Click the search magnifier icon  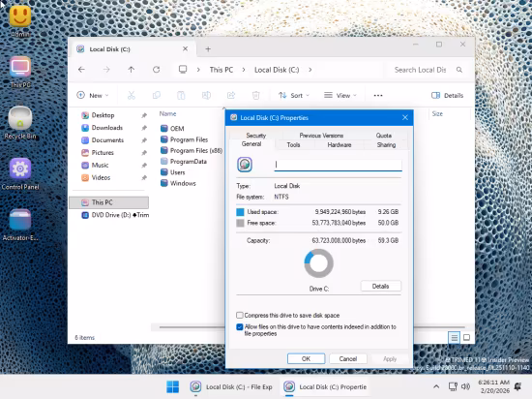tap(459, 70)
